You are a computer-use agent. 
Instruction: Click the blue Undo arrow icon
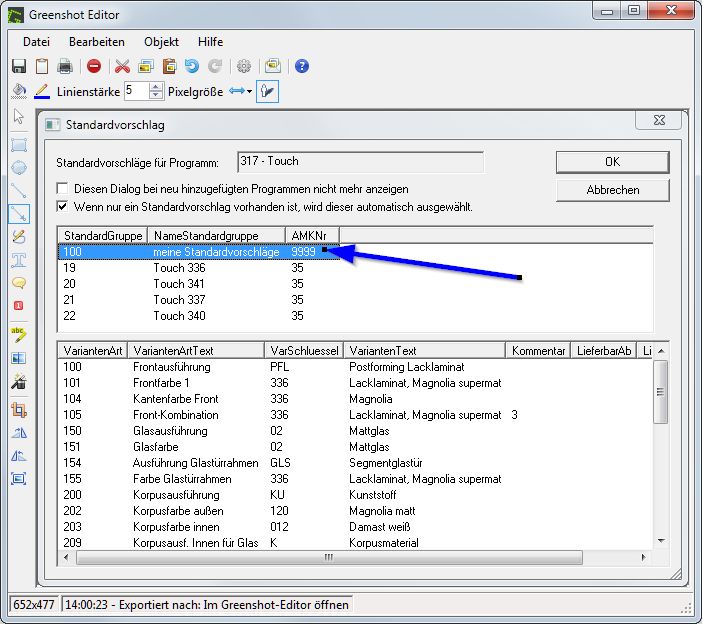click(192, 67)
